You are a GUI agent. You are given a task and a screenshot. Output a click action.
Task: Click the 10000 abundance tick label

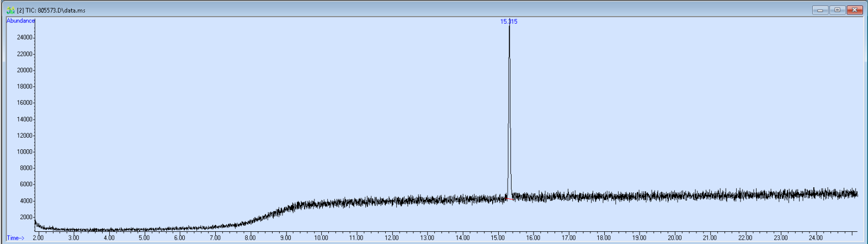pyautogui.click(x=25, y=151)
